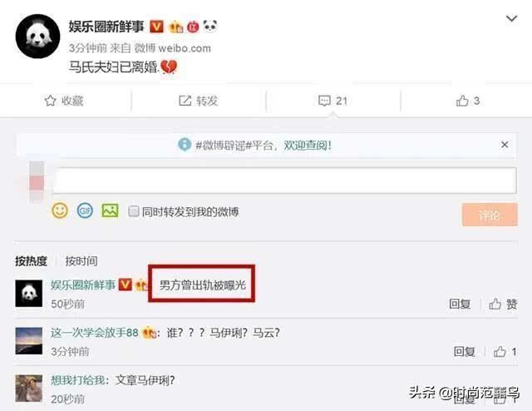Open the comments bubble icon showing 21
This screenshot has width=532, height=411.
point(324,101)
